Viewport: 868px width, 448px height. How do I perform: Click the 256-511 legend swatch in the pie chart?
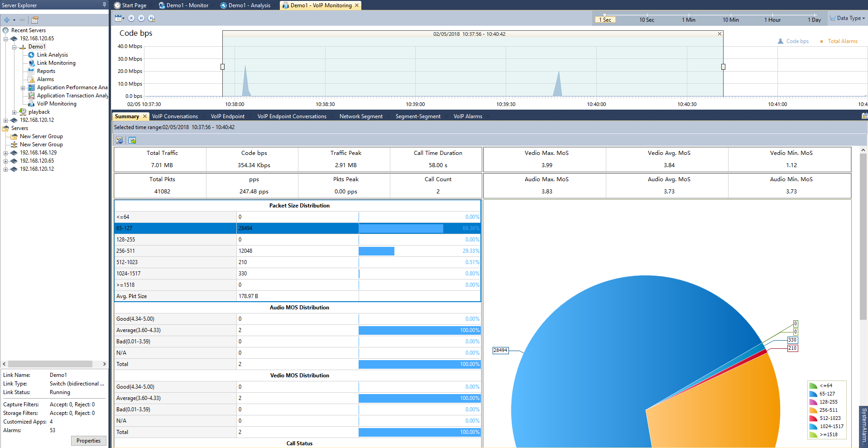(813, 410)
